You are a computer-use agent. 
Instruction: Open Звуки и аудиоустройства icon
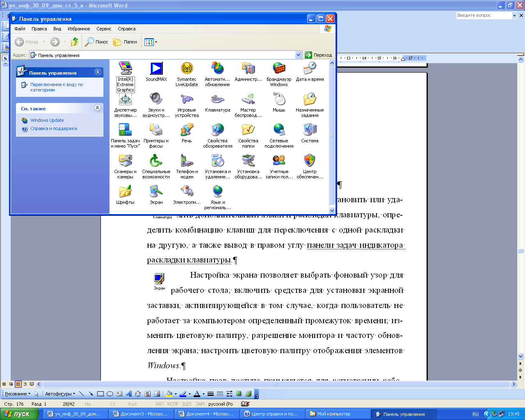click(156, 99)
